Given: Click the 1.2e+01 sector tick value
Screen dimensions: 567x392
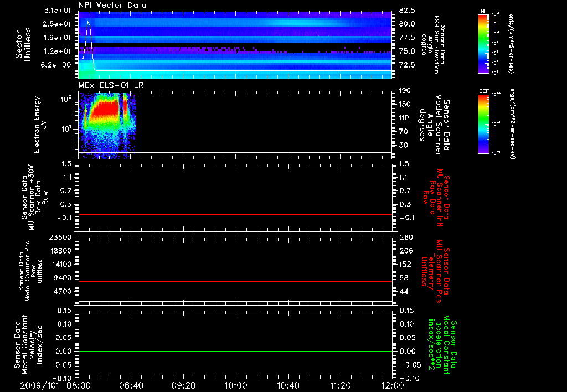Looking at the screenshot, I should click(x=58, y=51).
